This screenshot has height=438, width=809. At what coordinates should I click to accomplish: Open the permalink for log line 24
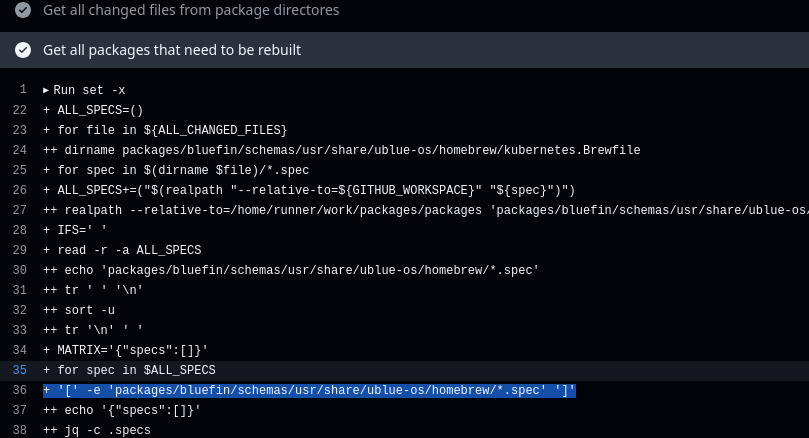[x=20, y=150]
